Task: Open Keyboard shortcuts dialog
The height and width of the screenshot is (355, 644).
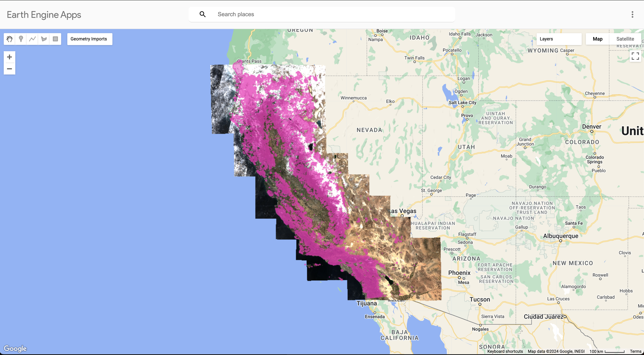Action: [505, 351]
